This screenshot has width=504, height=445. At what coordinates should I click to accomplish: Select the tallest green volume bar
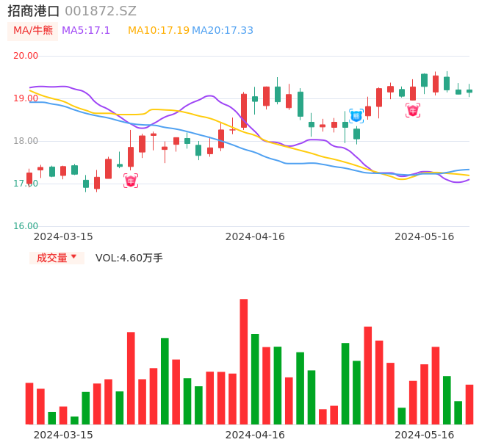click(x=165, y=380)
